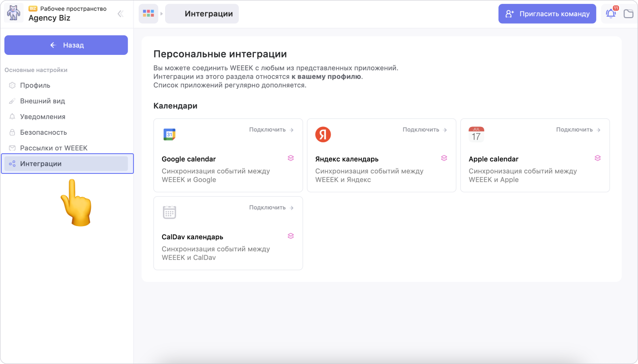
Task: Open the folder icon in top bar
Action: point(628,14)
